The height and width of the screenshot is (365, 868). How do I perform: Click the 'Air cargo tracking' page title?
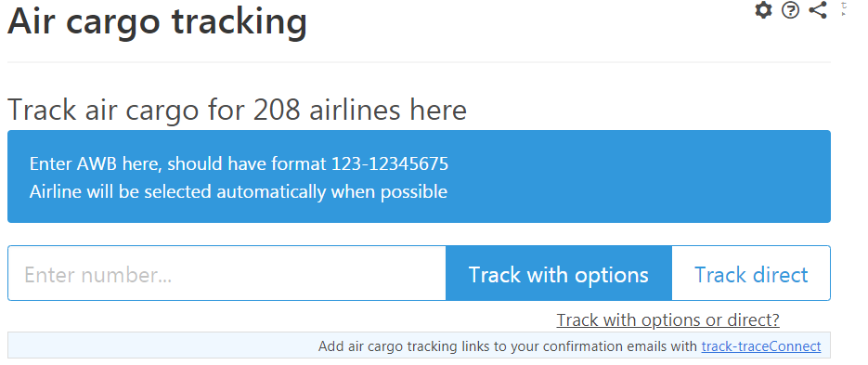tap(157, 21)
